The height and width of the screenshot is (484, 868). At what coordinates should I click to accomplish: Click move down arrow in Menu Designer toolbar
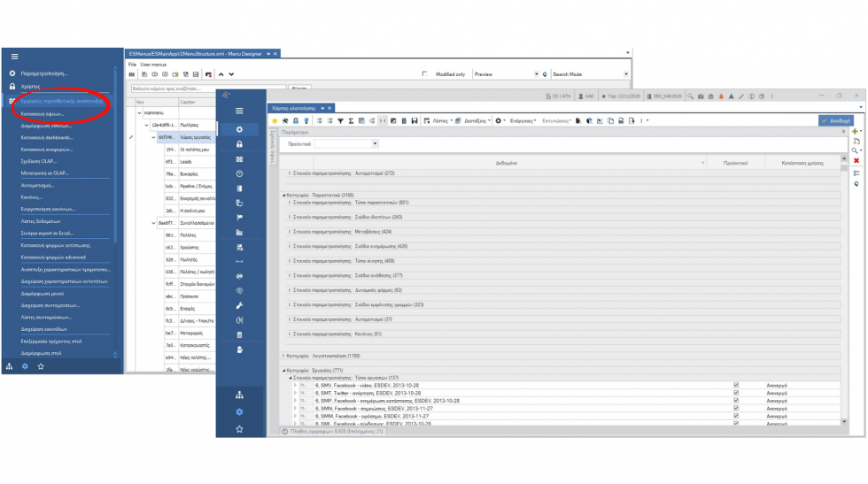pyautogui.click(x=231, y=74)
